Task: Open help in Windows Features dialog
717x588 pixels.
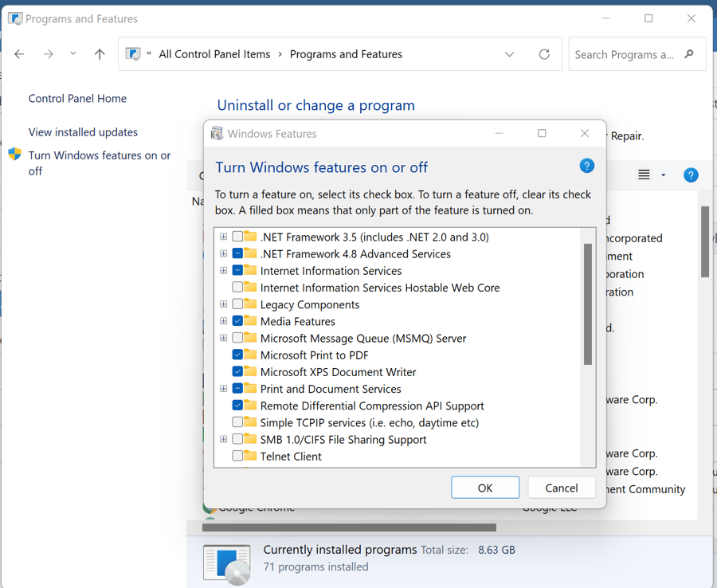Action: (x=586, y=166)
